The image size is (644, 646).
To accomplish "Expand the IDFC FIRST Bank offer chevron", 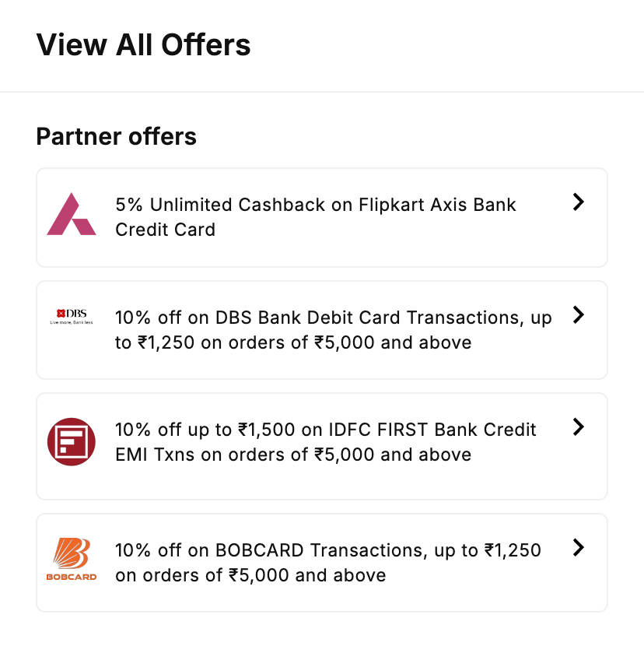I will point(578,427).
